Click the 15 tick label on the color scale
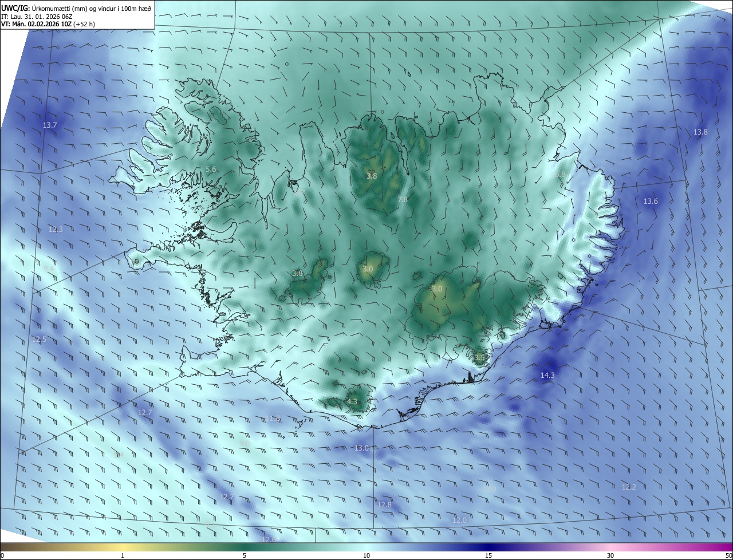This screenshot has height=560, width=733. click(x=488, y=555)
